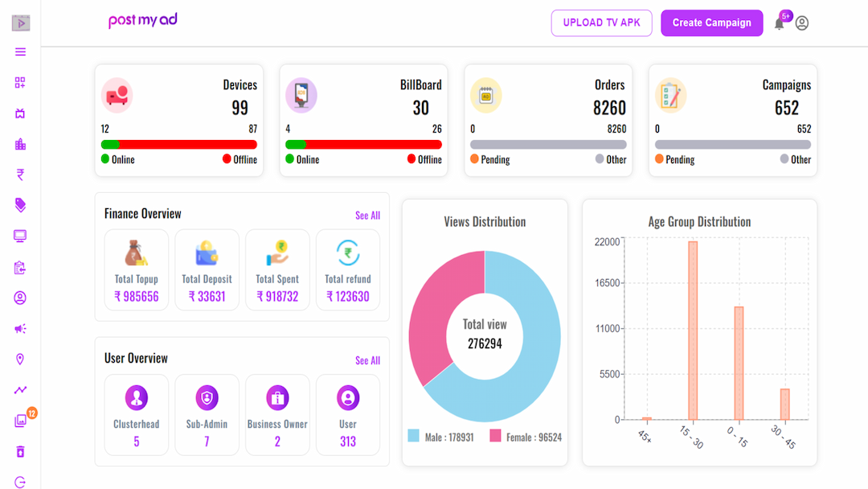
Task: Open the monitor screen icon in sidebar
Action: point(20,236)
